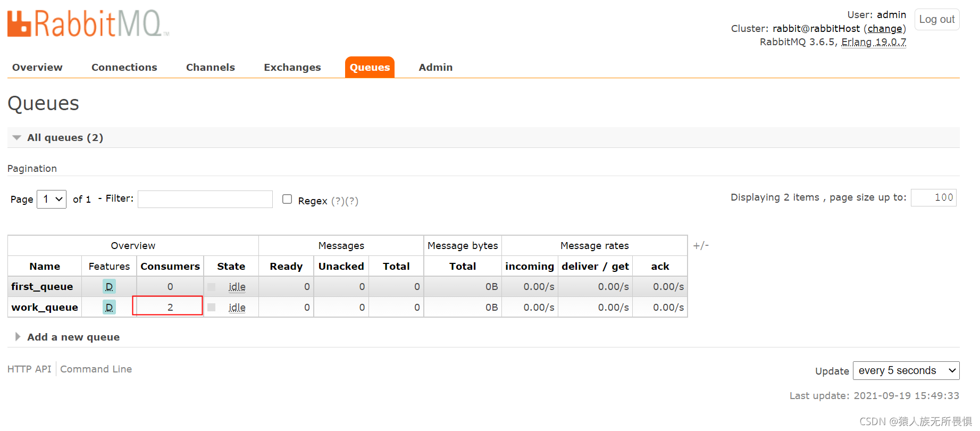Image resolution: width=980 pixels, height=431 pixels.
Task: Click the state indicator square for work_queue
Action: coord(211,307)
